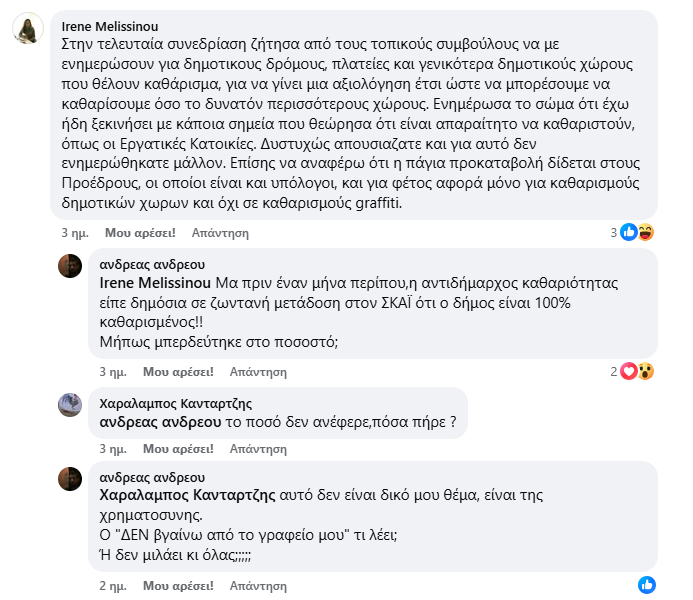Like Irene Melissinou's comment with Μου αρέσει
The height and width of the screenshot is (600, 693).
pyautogui.click(x=140, y=232)
